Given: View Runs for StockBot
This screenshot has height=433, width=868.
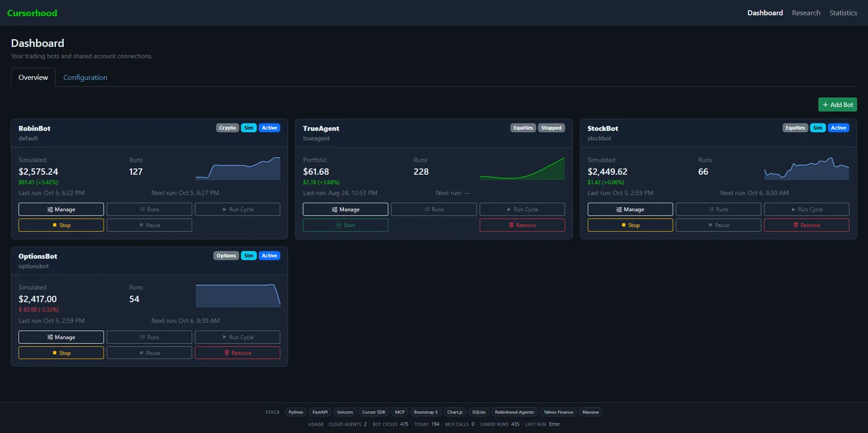Looking at the screenshot, I should pyautogui.click(x=719, y=209).
